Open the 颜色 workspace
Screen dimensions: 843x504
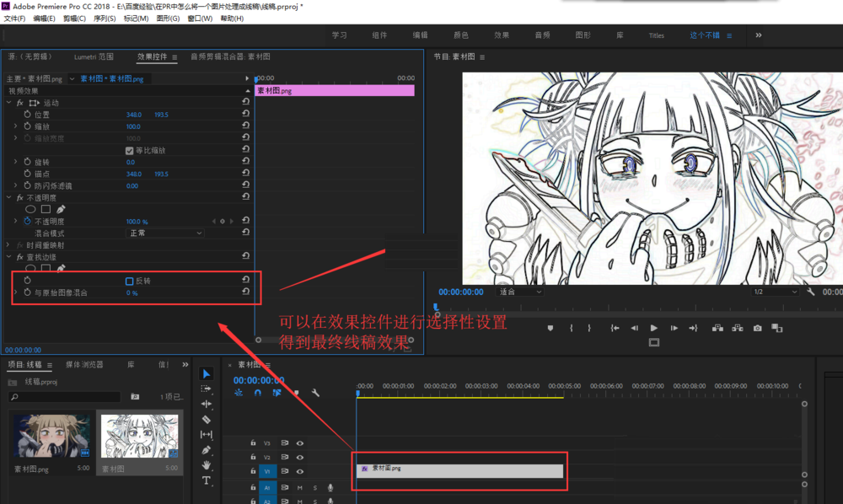[x=461, y=35]
